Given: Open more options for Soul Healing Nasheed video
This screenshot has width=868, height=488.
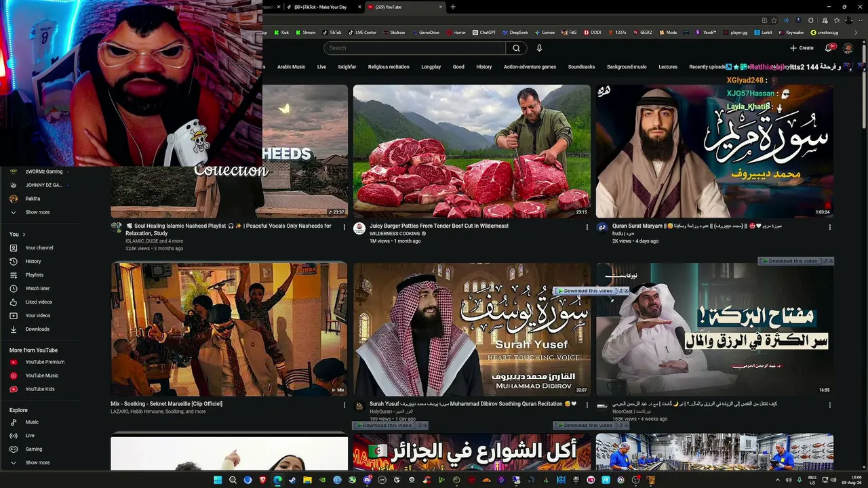Looking at the screenshot, I should (x=344, y=227).
